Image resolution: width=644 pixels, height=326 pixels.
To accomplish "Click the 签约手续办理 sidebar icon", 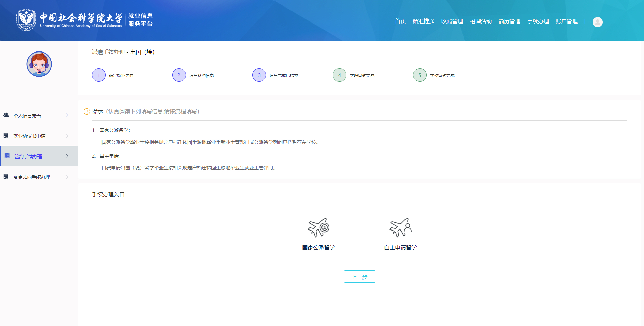I will [7, 156].
